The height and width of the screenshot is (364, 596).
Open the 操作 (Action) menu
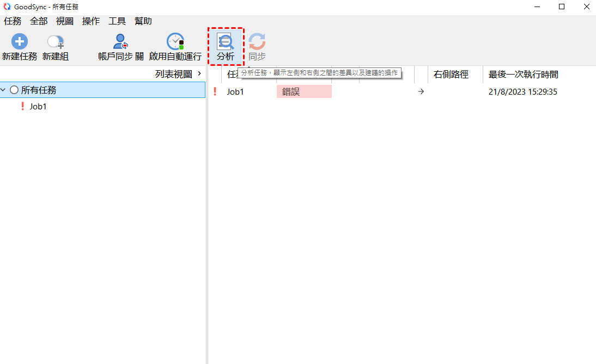tap(91, 21)
